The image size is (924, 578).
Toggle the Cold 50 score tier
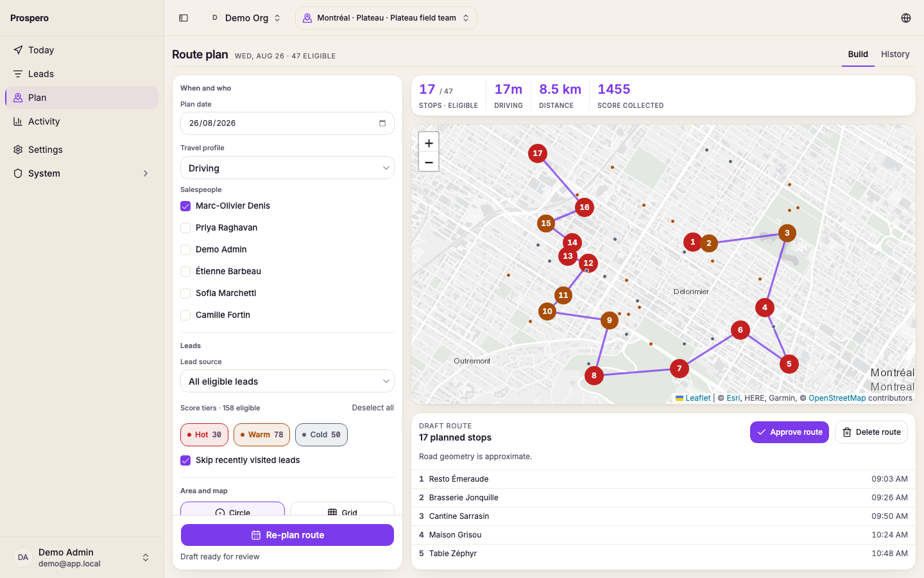click(321, 435)
